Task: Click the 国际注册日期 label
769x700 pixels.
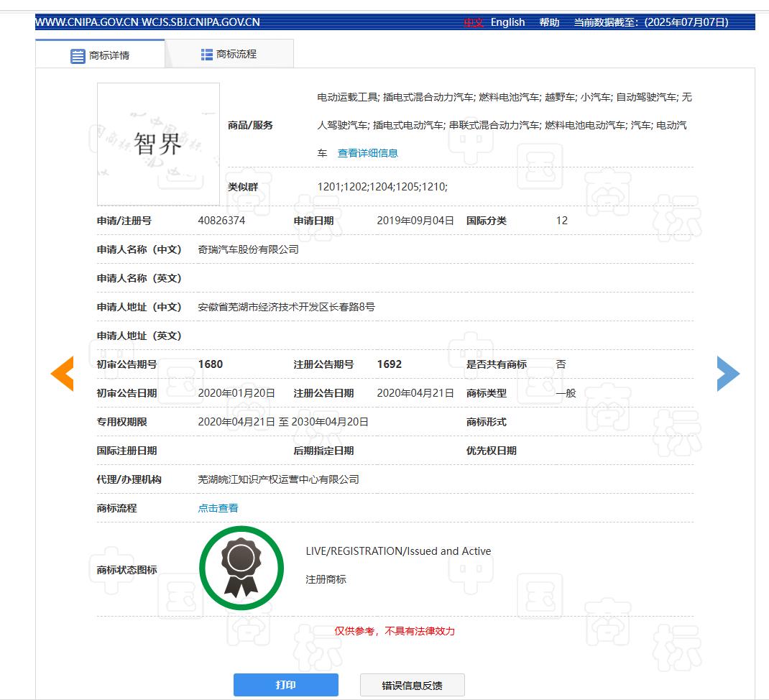Action: [x=127, y=451]
